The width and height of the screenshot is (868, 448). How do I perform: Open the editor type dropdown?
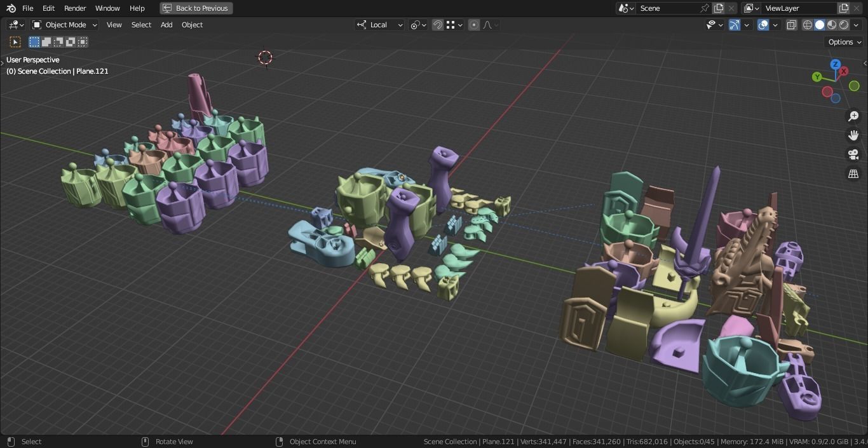(16, 25)
